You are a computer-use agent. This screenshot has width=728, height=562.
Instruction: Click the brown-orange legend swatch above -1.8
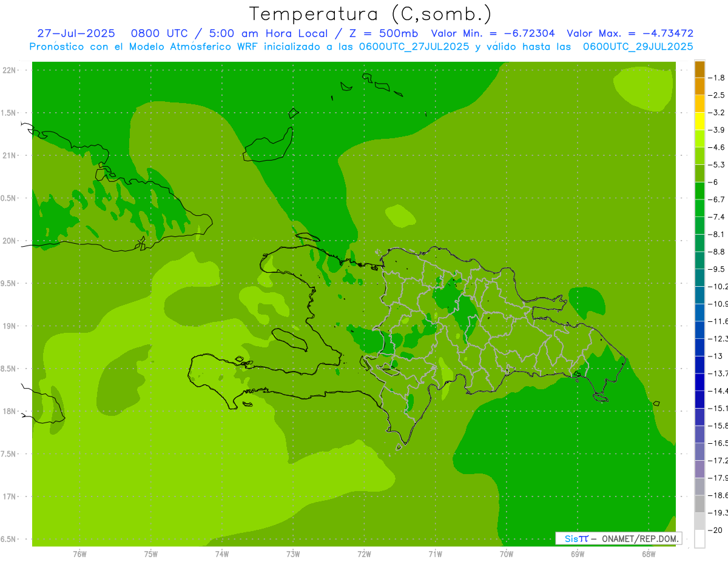[x=699, y=69]
